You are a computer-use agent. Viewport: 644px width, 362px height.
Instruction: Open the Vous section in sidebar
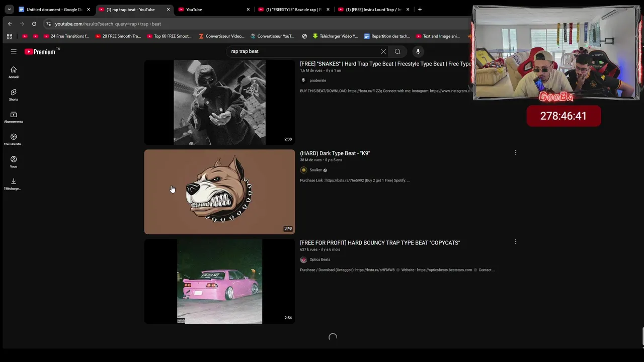click(x=14, y=162)
